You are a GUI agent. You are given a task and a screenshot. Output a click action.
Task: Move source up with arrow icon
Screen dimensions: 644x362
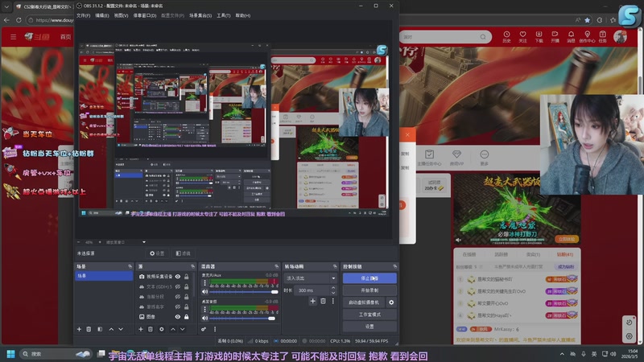173,329
